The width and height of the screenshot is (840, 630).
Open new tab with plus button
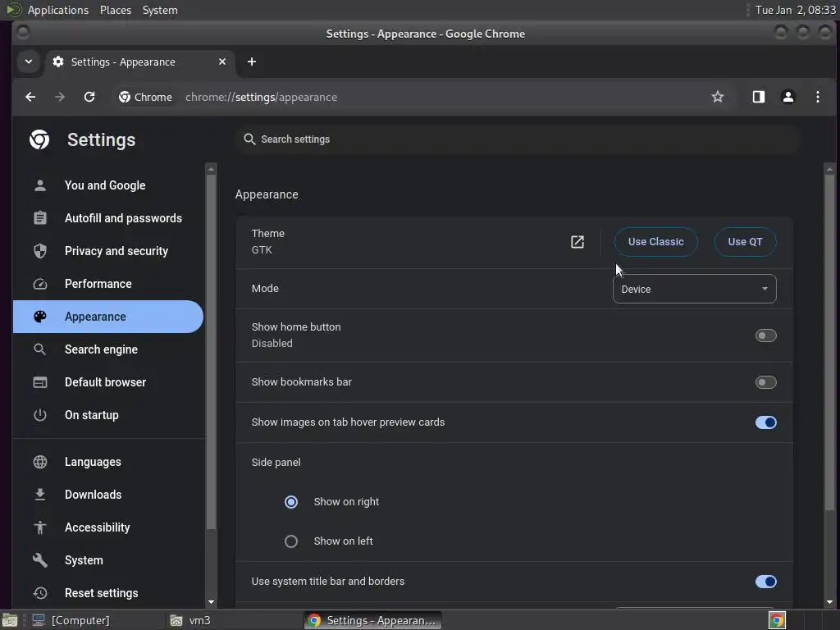(x=252, y=62)
